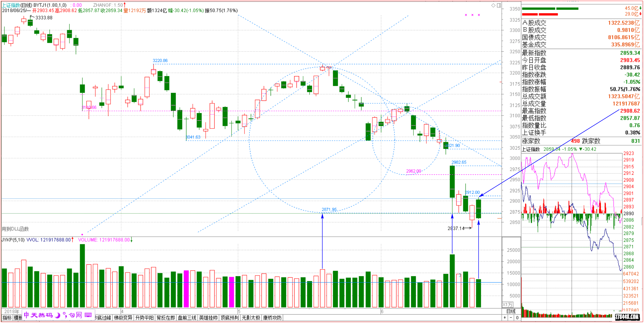Viewport: 644px width, 323px height.
Task: Click the 上证换手 value 0.38%
Action: (x=633, y=133)
